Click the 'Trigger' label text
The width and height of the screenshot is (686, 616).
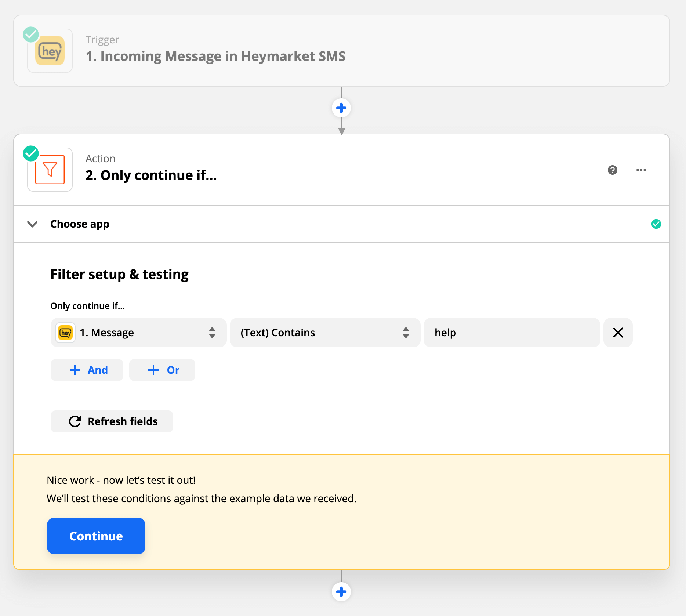102,40
